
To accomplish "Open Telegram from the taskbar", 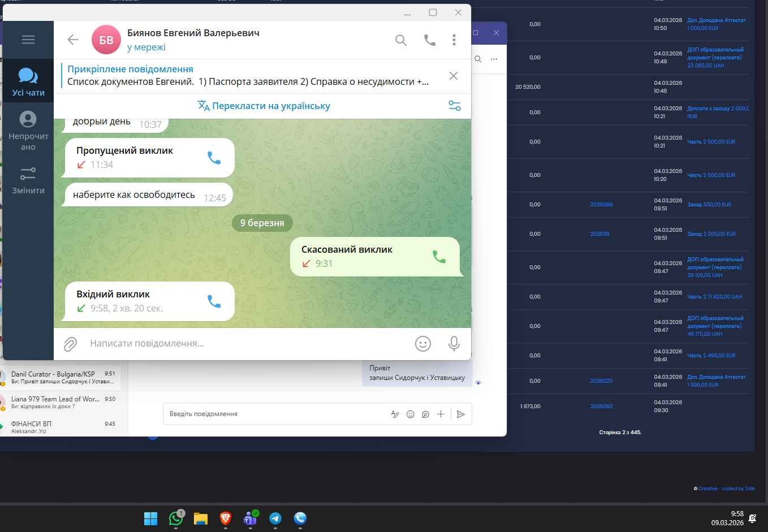I will [x=275, y=518].
